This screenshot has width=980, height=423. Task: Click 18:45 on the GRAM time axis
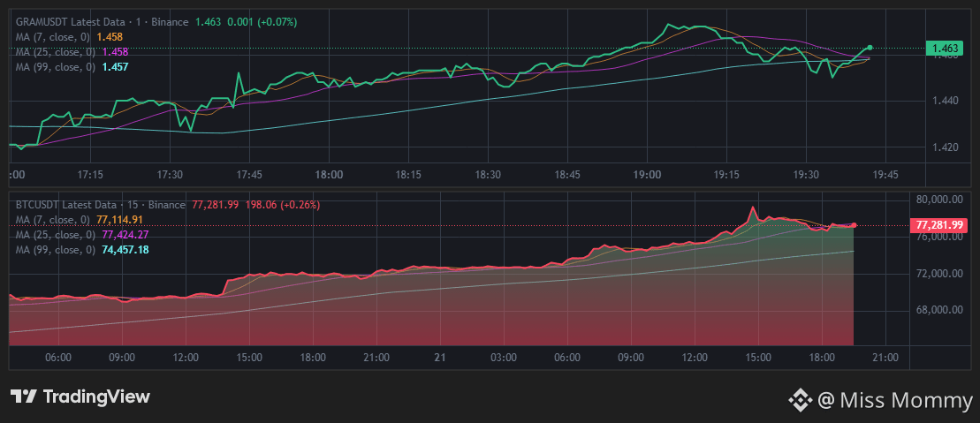(x=566, y=175)
